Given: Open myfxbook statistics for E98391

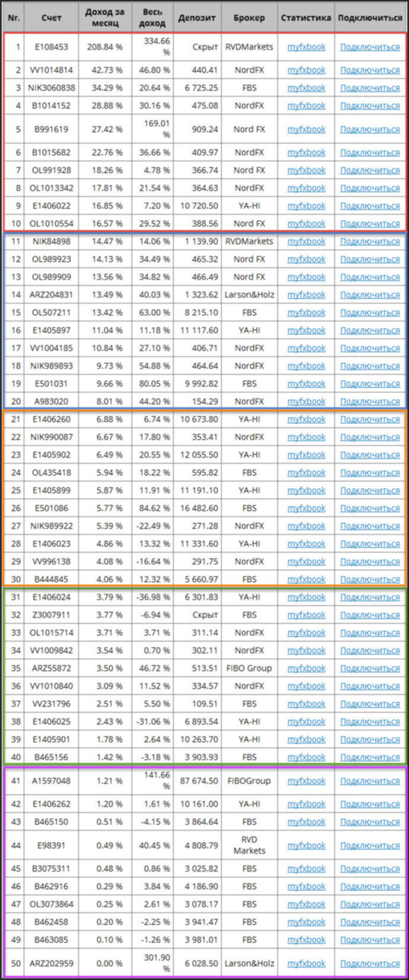Looking at the screenshot, I should (x=306, y=846).
